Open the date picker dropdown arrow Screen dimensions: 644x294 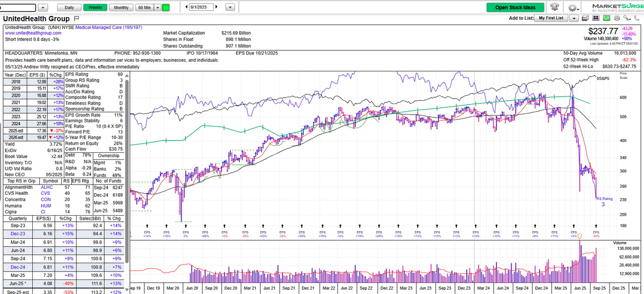[x=231, y=8]
